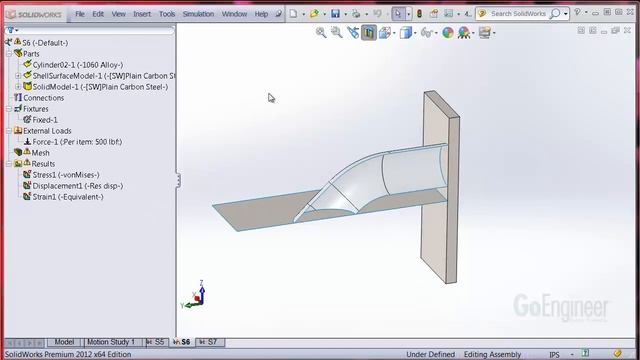The image size is (640, 360).
Task: Select Fixed-1 fixture
Action: pos(45,120)
